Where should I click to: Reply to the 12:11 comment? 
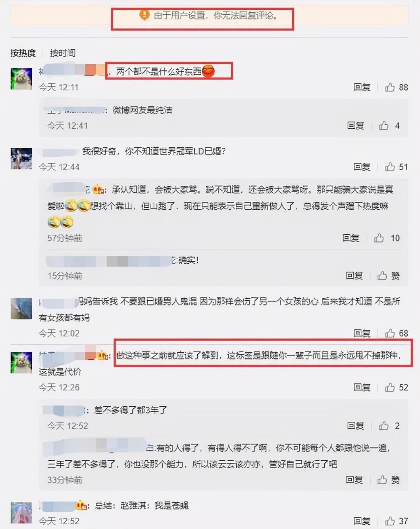(x=362, y=87)
